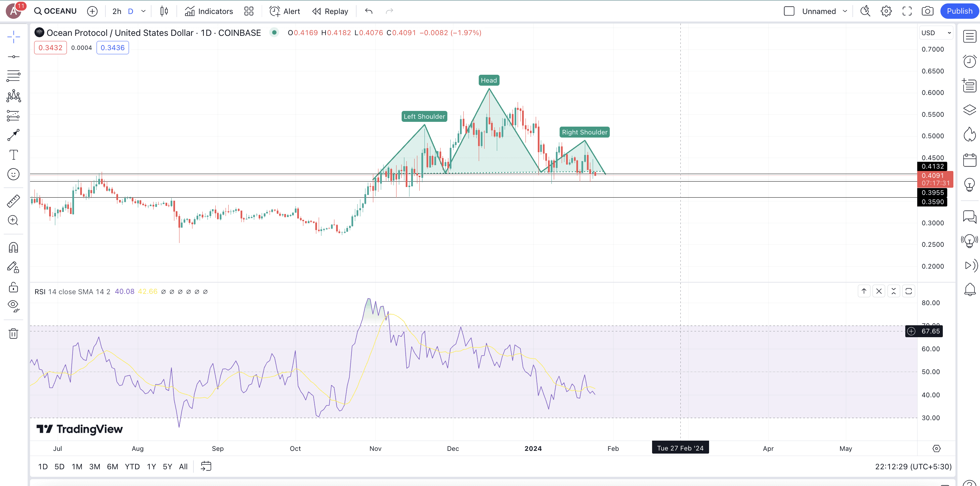Open the Indicators dialog
The height and width of the screenshot is (486, 980).
point(209,11)
